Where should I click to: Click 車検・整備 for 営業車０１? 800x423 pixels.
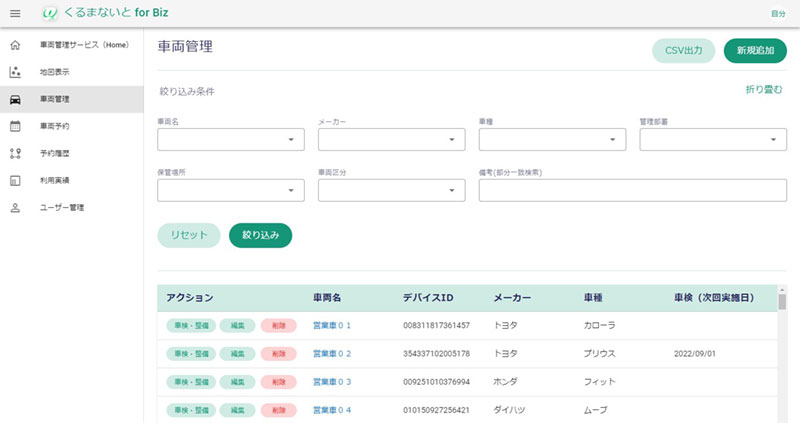tap(191, 326)
